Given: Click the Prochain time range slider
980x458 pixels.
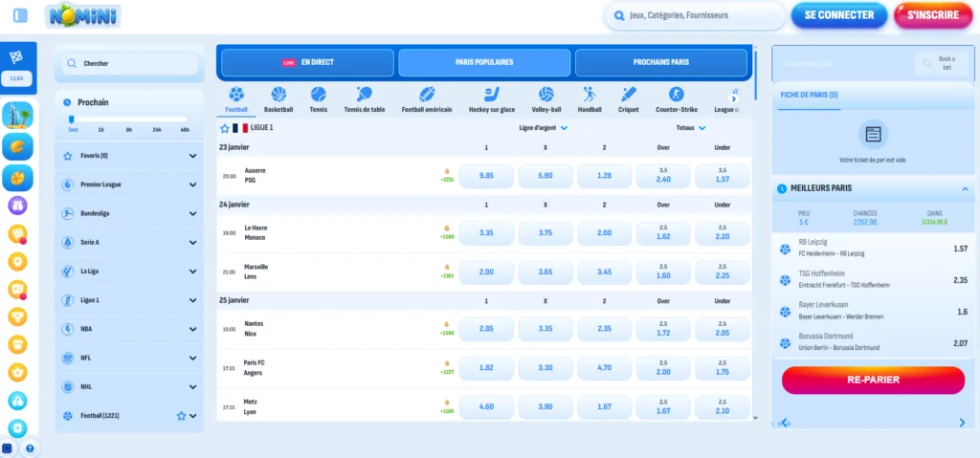Looking at the screenshot, I should point(128,120).
